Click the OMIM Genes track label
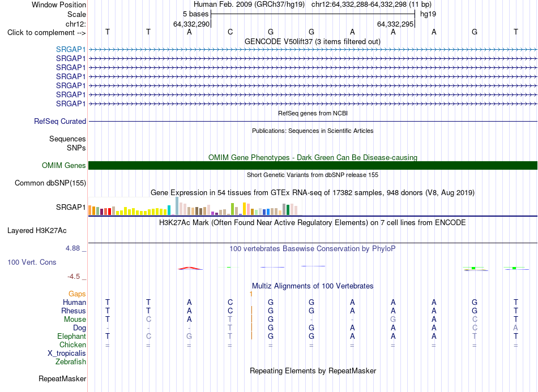Image resolution: width=538 pixels, height=392 pixels. click(64, 166)
